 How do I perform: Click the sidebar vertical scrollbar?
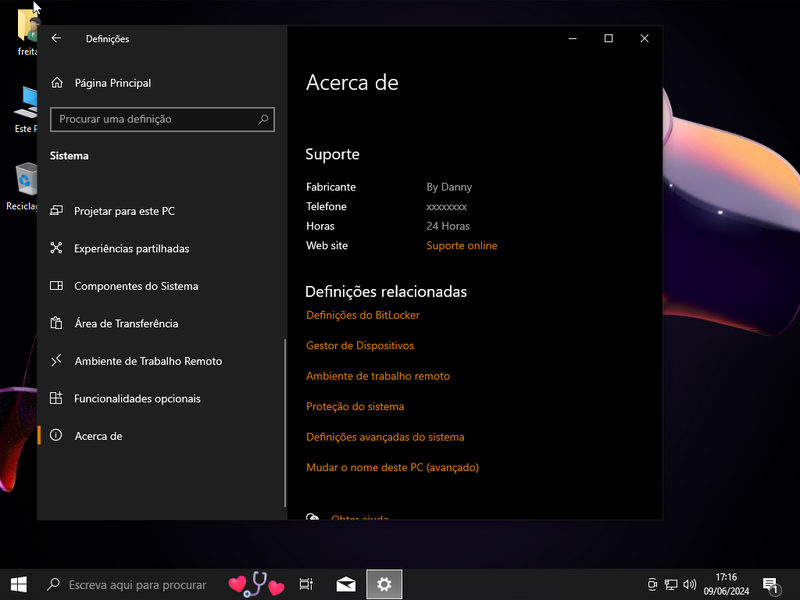285,422
